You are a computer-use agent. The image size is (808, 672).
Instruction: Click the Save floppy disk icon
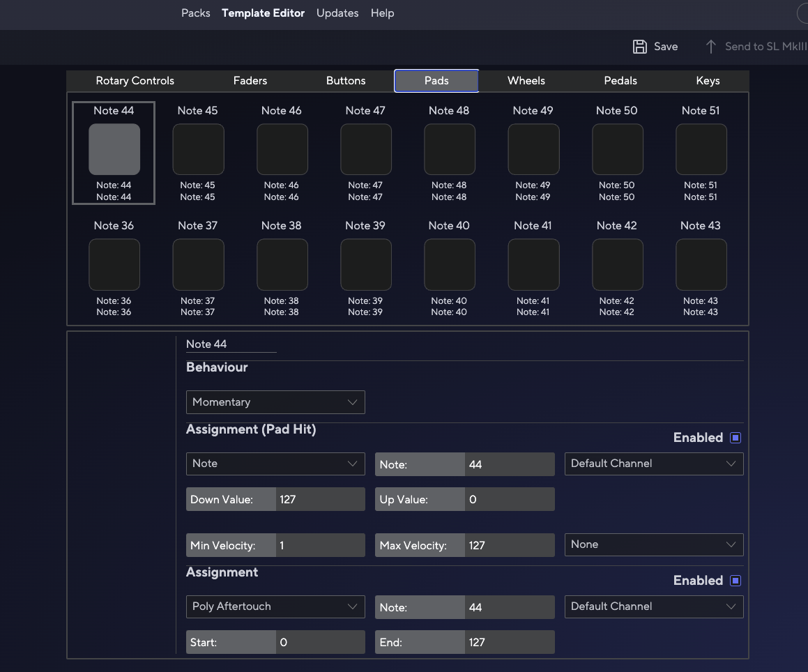point(639,47)
